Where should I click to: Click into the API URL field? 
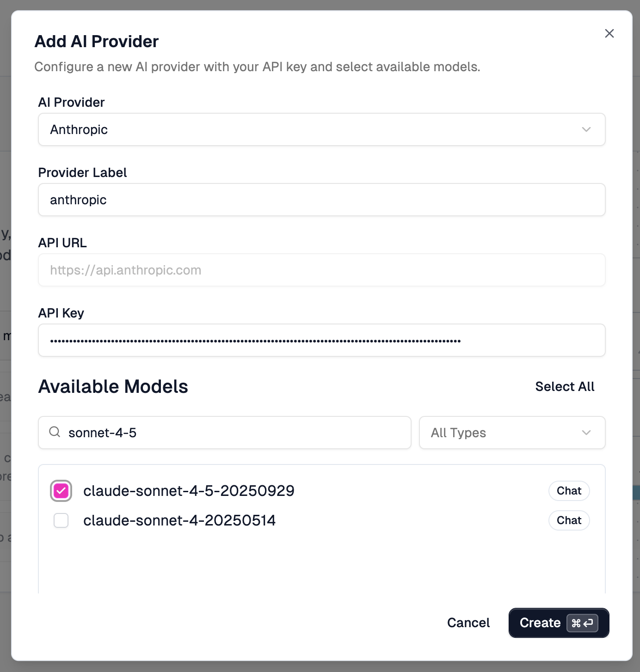(x=321, y=270)
